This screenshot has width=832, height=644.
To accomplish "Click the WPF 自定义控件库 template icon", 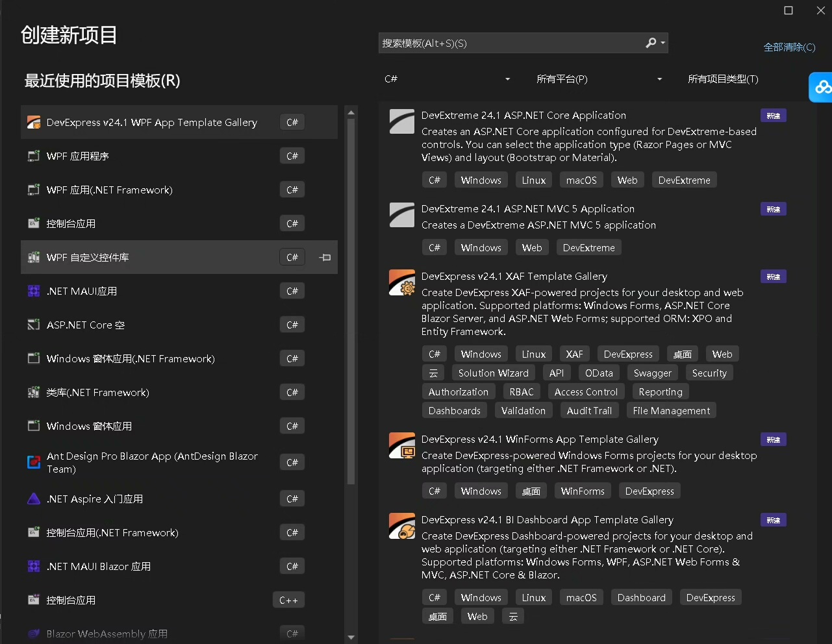I will [34, 257].
